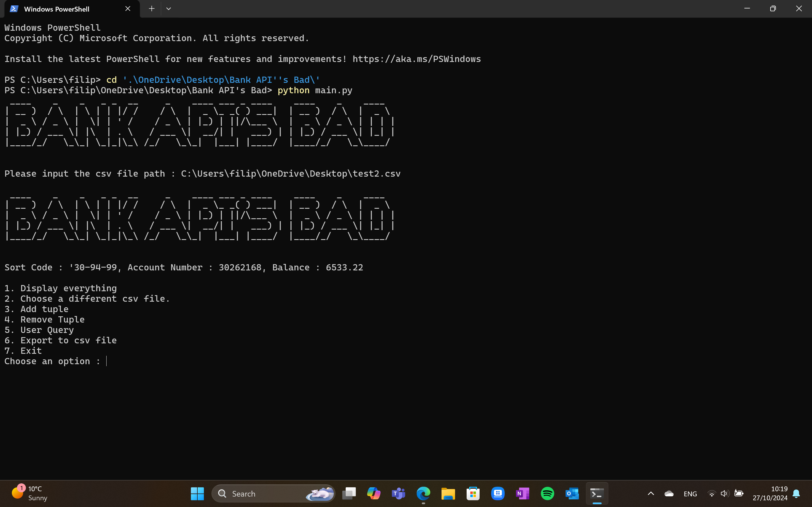
Task: Launch OneNote from taskbar
Action: [x=522, y=493]
